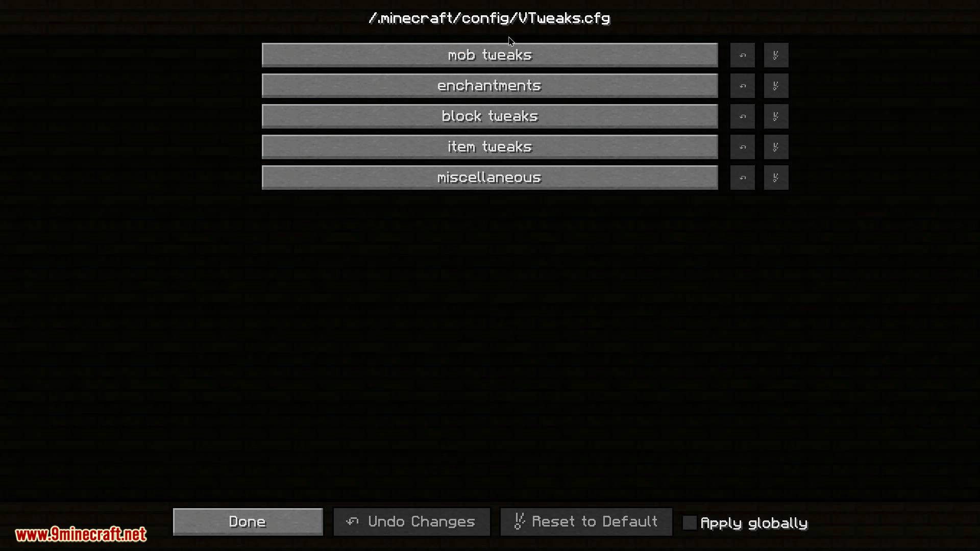The image size is (980, 551).
Task: Click the undo icon next to item tweaks row
Action: pyautogui.click(x=743, y=146)
